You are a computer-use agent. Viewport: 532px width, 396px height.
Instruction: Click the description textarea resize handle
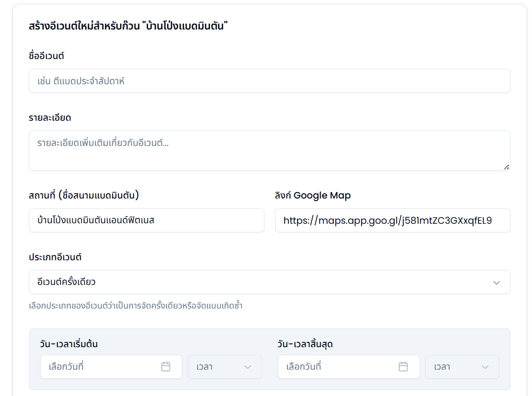click(x=506, y=167)
